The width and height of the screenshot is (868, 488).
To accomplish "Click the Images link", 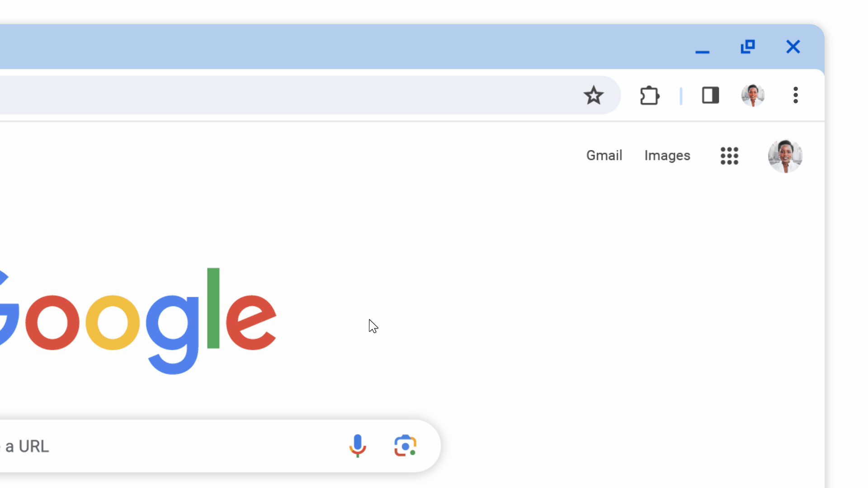I will (667, 155).
